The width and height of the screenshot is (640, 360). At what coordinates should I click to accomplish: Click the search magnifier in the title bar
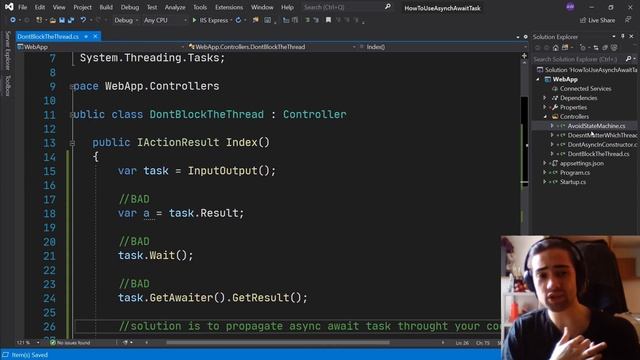(x=387, y=7)
